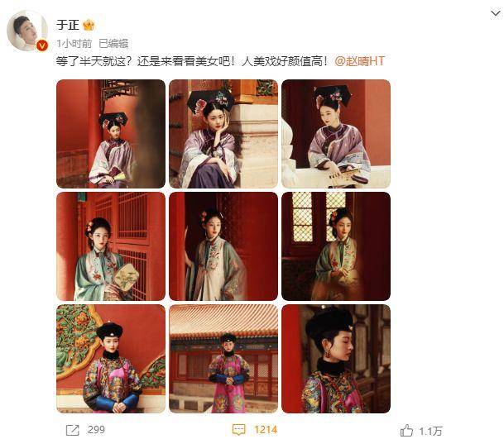Open photo of woman resting chin on hand
This screenshot has height=439, width=504.
point(223,134)
